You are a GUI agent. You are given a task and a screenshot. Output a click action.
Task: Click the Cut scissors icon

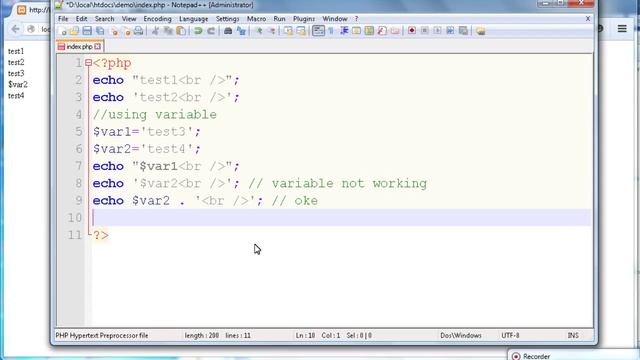pyautogui.click(x=155, y=31)
